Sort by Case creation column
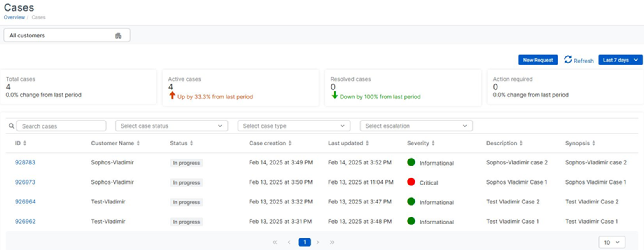This screenshot has height=250, width=644. coord(290,143)
